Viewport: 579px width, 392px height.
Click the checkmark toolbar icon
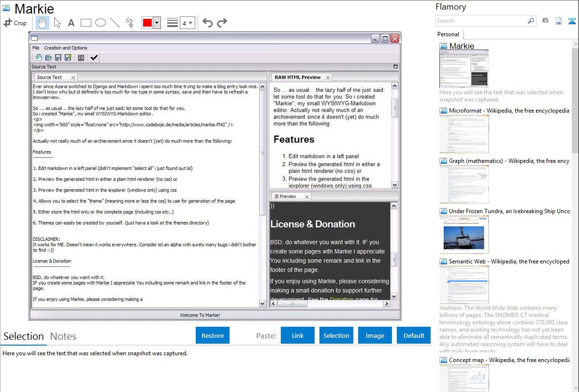click(94, 58)
